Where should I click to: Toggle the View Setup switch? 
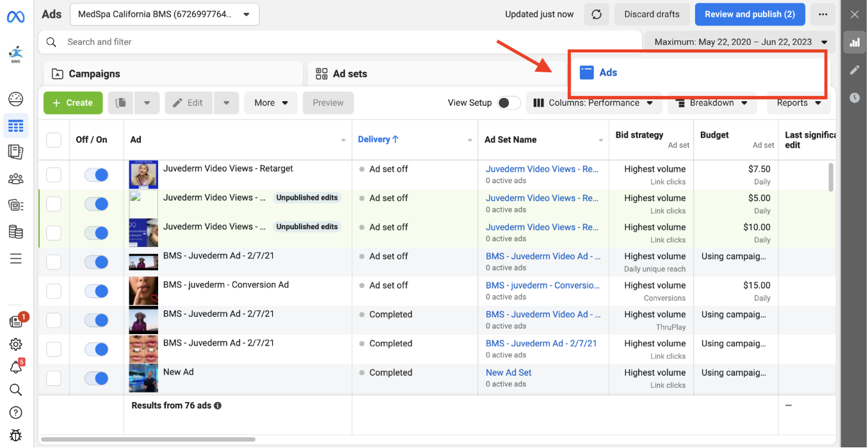point(509,103)
